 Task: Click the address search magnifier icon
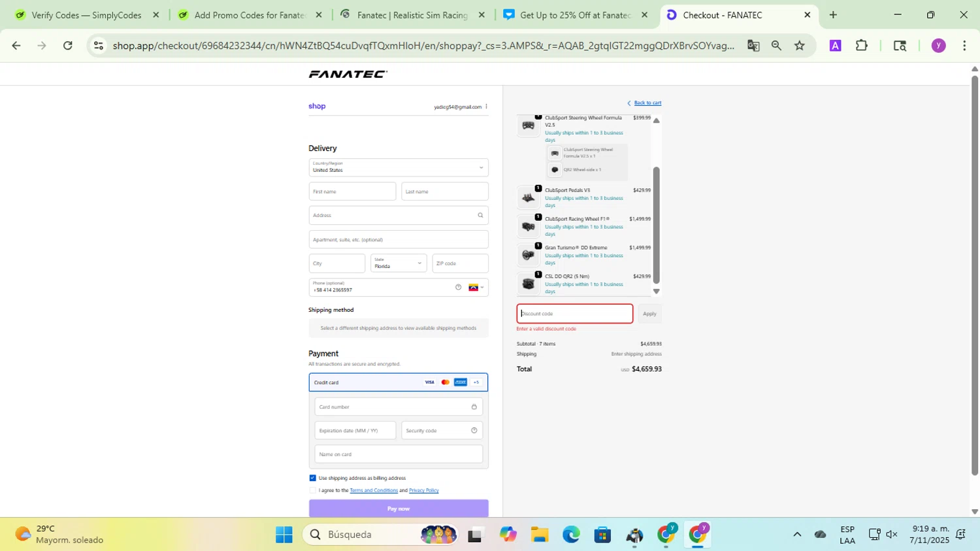coord(480,215)
